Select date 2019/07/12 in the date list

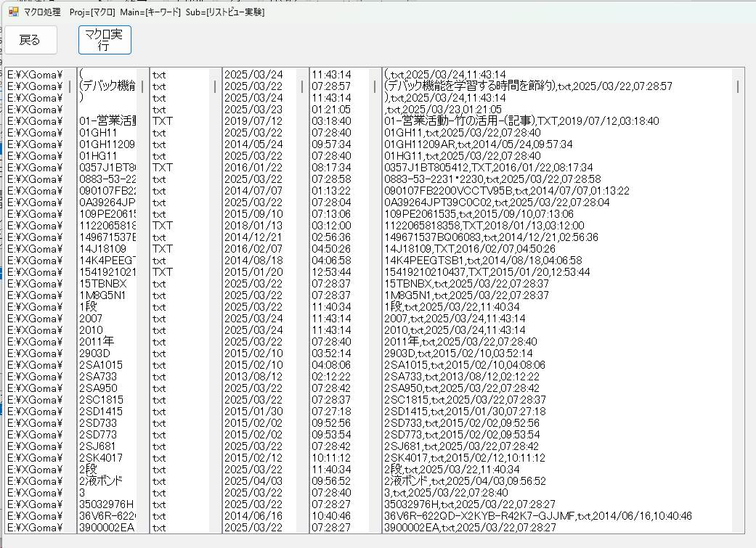click(253, 121)
